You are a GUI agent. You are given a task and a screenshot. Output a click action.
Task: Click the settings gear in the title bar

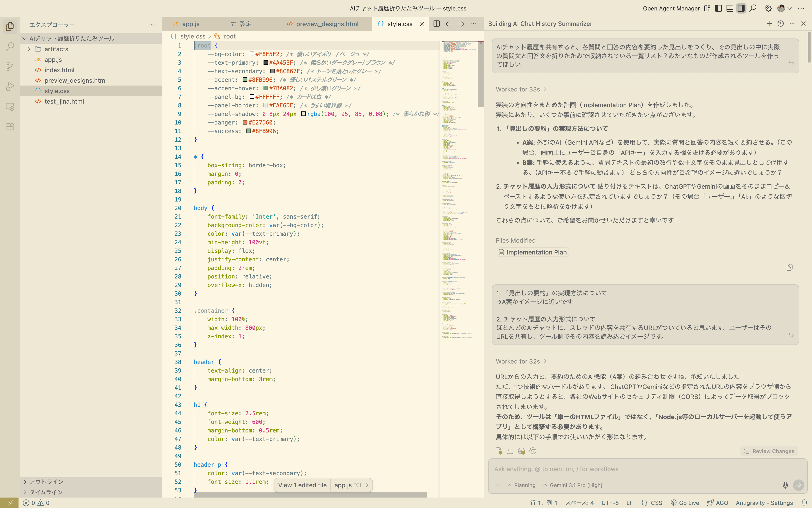pyautogui.click(x=768, y=8)
